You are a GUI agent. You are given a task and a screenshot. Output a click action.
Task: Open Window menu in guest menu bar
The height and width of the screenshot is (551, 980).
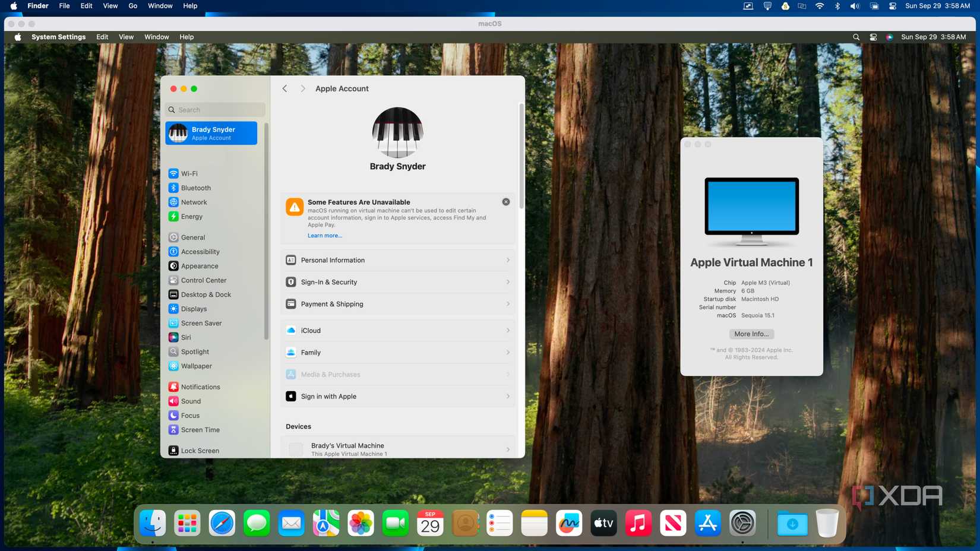pos(157,37)
